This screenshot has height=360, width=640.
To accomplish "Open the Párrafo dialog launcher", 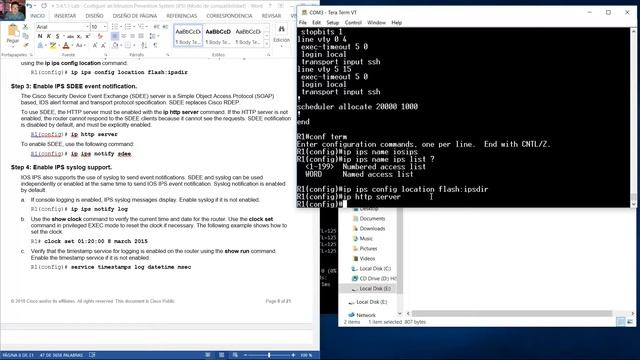I will click(x=168, y=55).
